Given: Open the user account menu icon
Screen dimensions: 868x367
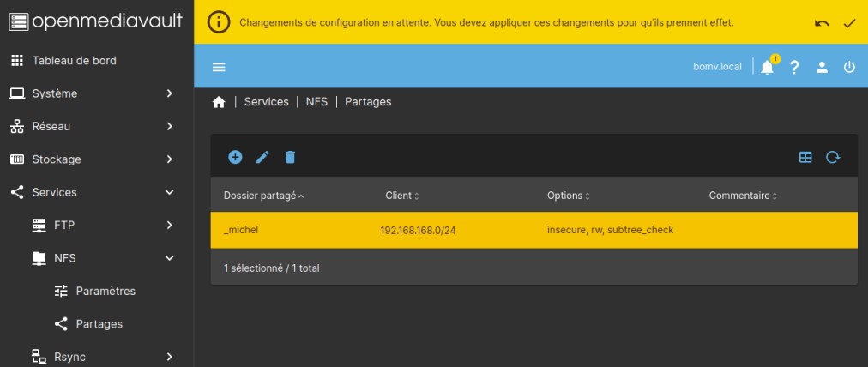Looking at the screenshot, I should (822, 67).
